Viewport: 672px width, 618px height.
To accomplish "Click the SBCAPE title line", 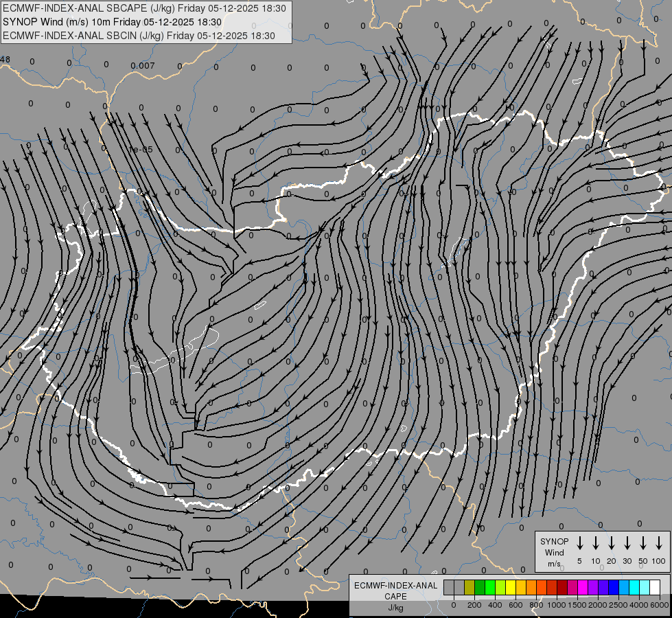I will (144, 8).
